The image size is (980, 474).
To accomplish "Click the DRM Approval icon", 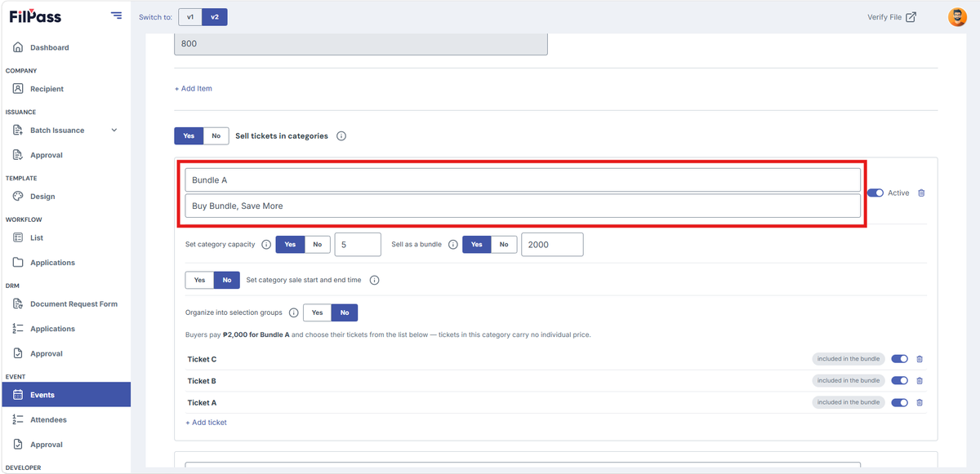I will click(18, 353).
